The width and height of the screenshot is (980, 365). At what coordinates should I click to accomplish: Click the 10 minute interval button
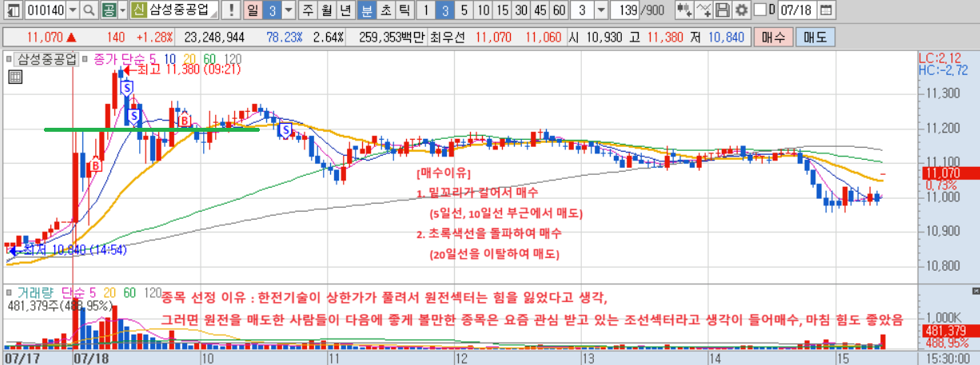pos(481,10)
